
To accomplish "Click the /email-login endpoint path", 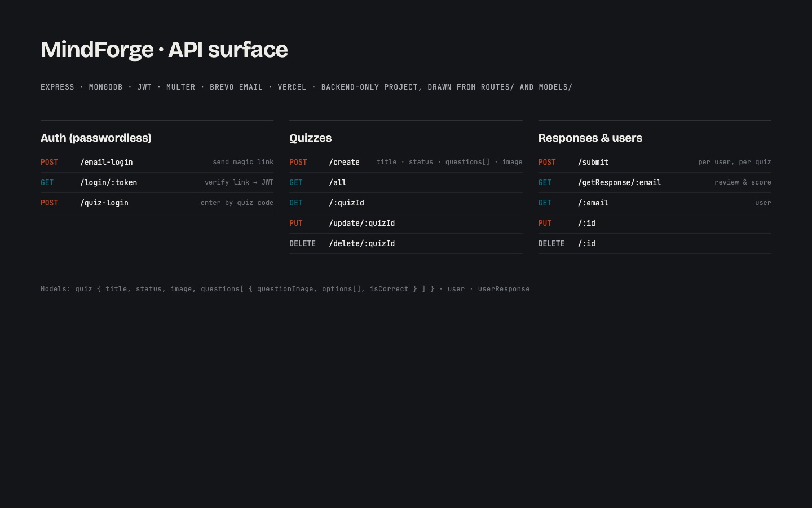I will 107,162.
